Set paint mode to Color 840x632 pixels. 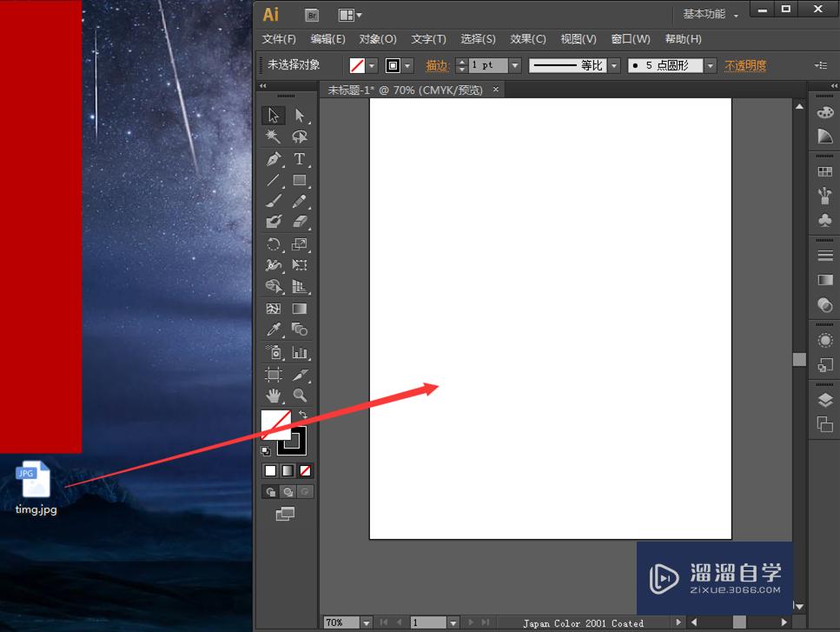pos(270,470)
